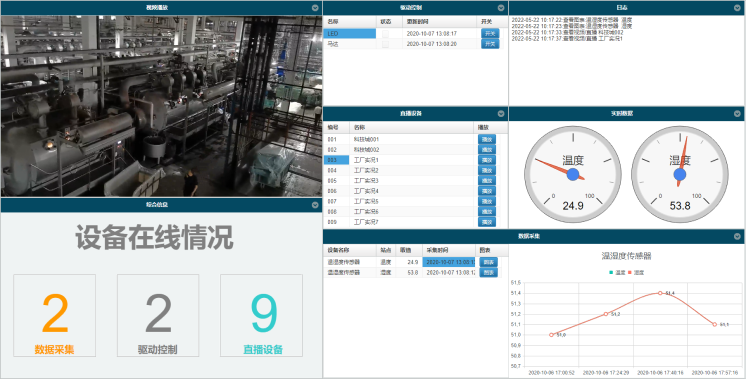
Task: Collapse the 驱动控制 panel arrow
Action: 501,8
